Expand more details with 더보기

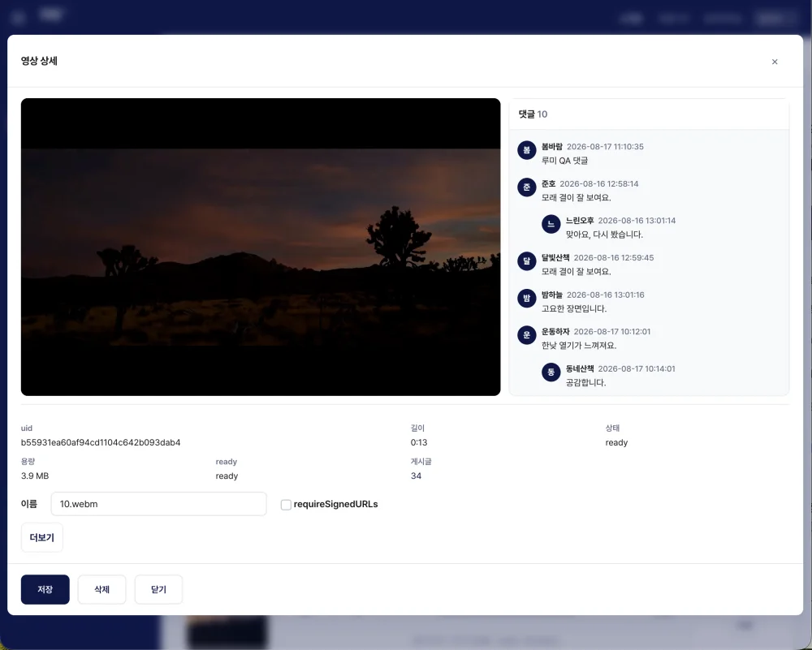pos(42,538)
